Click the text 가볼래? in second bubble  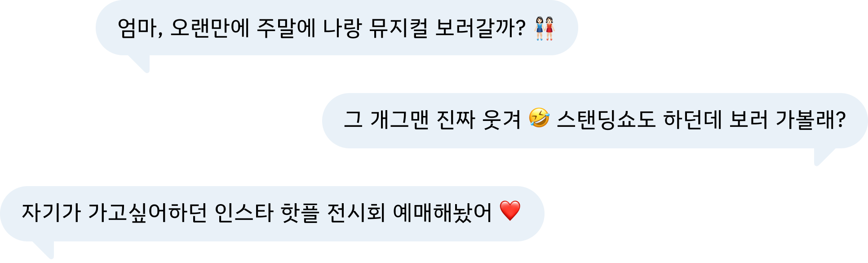click(x=811, y=120)
